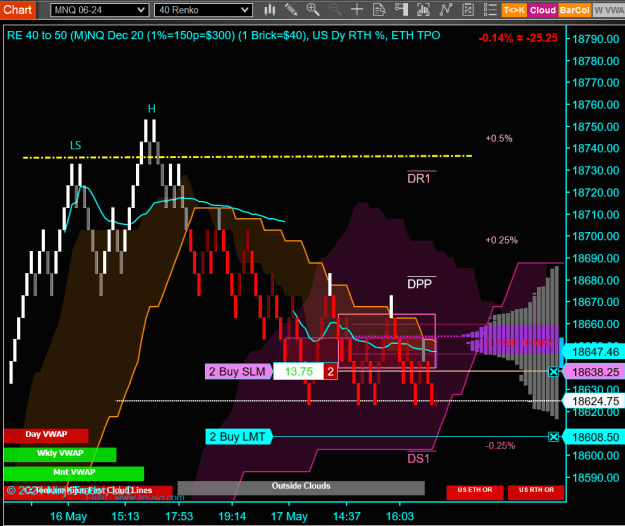Click the Wkly VWAP green label
The width and height of the screenshot is (625, 526).
[60, 454]
